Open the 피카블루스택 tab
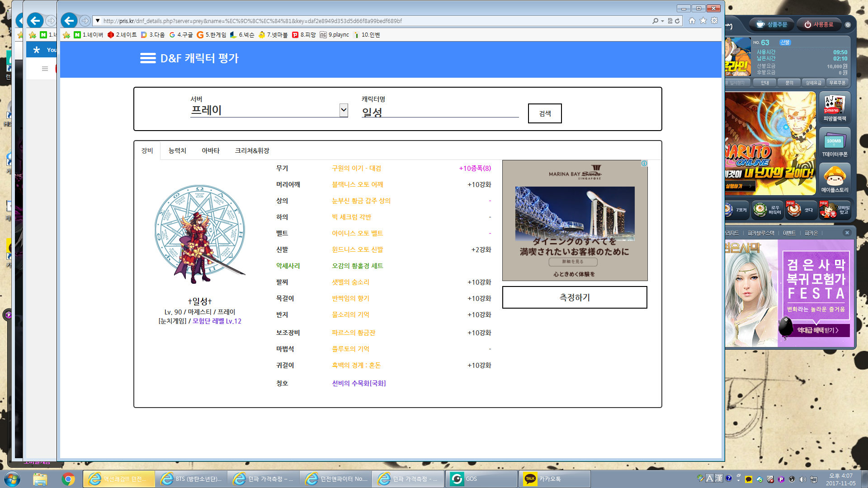The width and height of the screenshot is (868, 488). 761,233
